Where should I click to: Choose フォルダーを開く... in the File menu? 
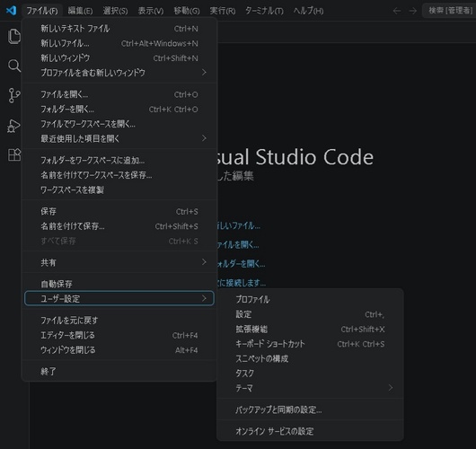119,109
